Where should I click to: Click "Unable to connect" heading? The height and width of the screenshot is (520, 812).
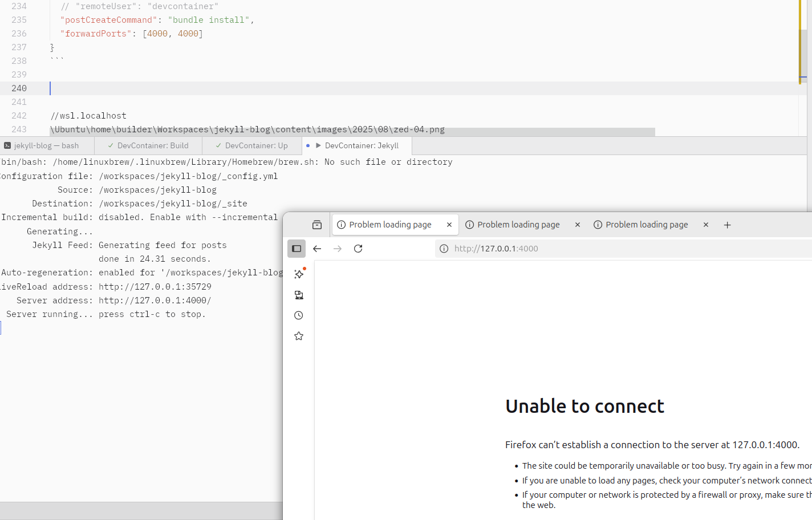pyautogui.click(x=585, y=406)
